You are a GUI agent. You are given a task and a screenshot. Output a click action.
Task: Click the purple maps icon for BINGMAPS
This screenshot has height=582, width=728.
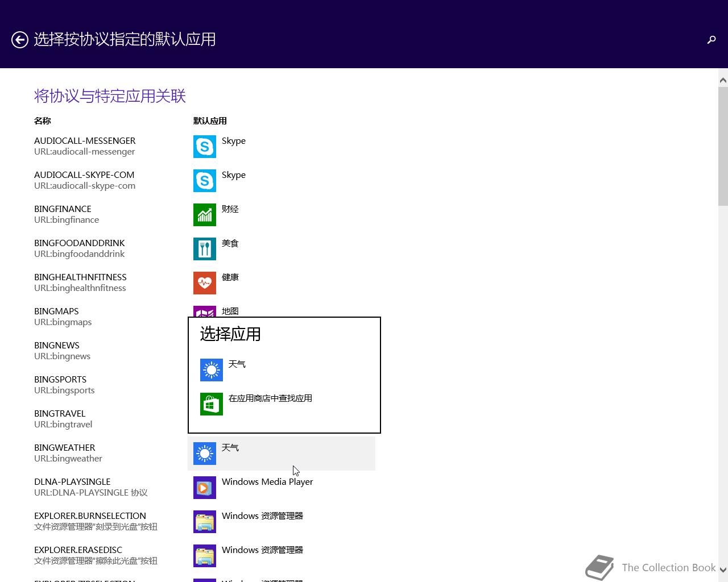pos(205,311)
